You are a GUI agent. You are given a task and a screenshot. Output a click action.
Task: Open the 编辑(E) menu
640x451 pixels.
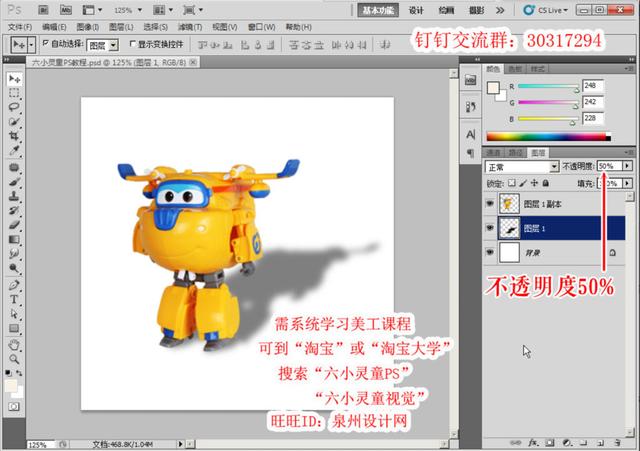[x=54, y=27]
